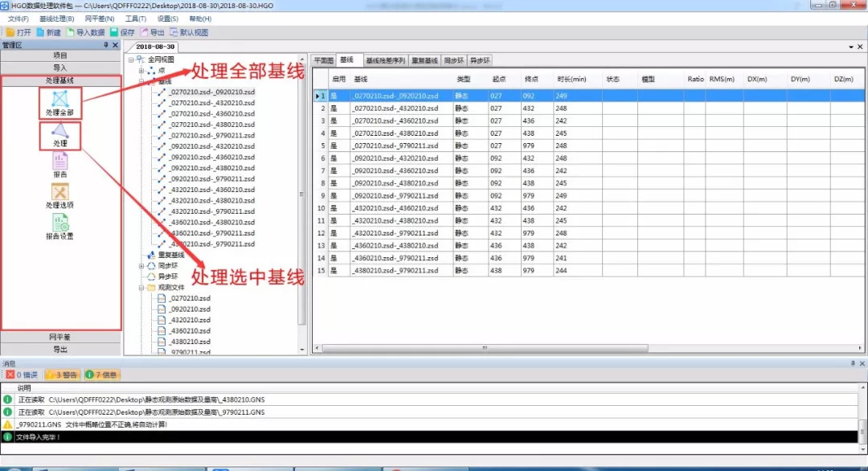
Task: Expand the 同步环 tree node
Action: tap(141, 265)
